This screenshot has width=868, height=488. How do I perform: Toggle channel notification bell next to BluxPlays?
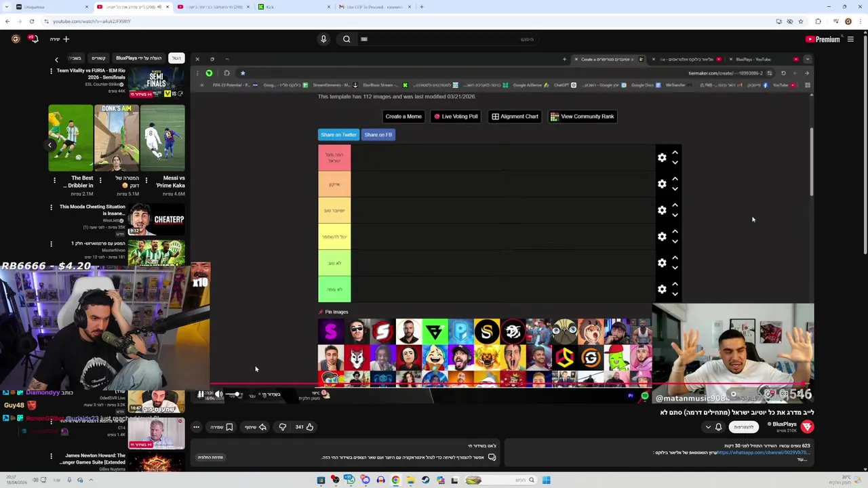click(718, 427)
